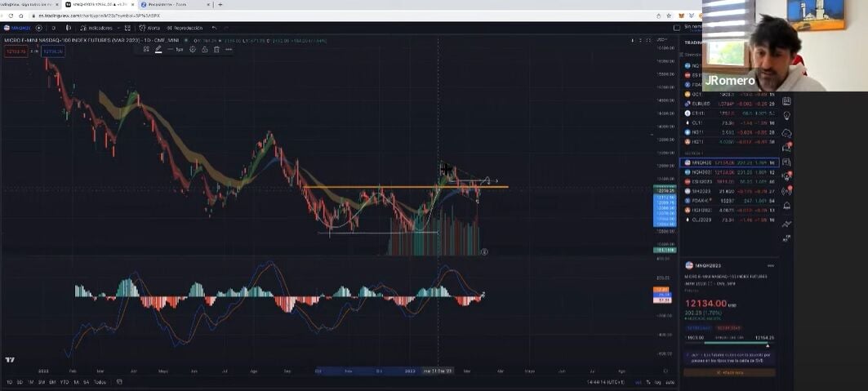Set time range to YTD
This screenshot has width=868, height=391.
65,382
